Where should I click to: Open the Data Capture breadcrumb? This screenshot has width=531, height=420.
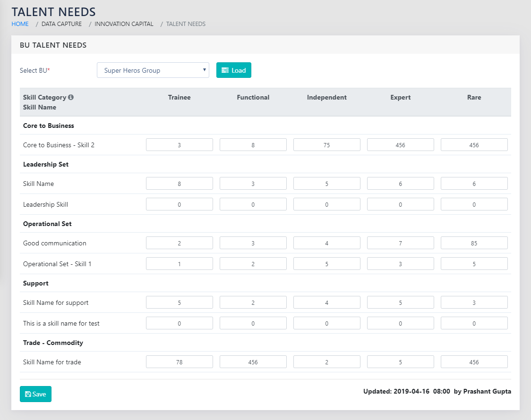61,24
